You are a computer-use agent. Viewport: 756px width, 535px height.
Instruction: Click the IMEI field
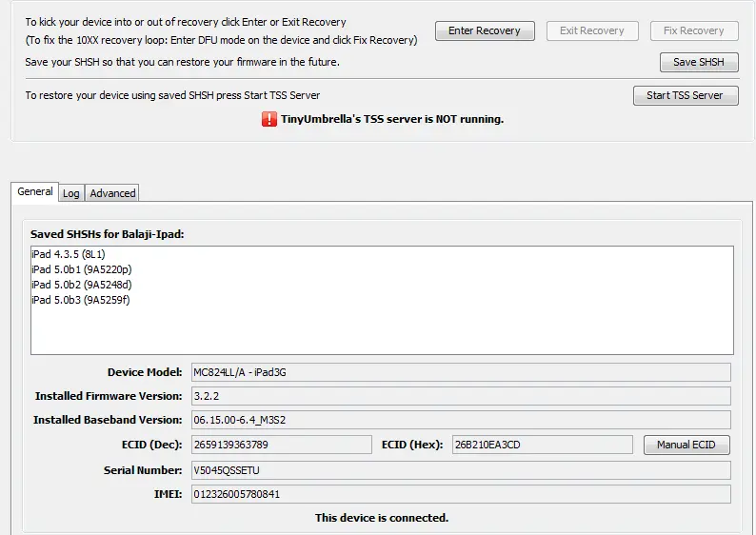[x=459, y=494]
